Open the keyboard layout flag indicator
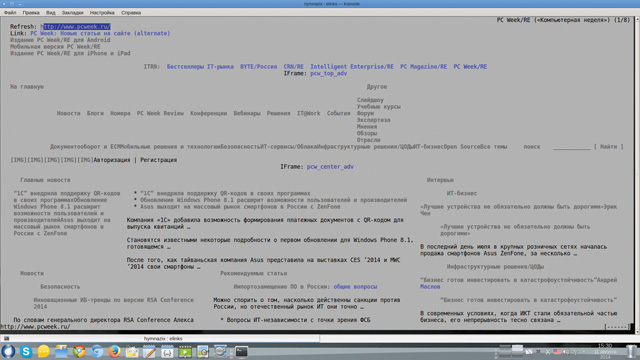Screen dimensions: 640x360 point(557,351)
